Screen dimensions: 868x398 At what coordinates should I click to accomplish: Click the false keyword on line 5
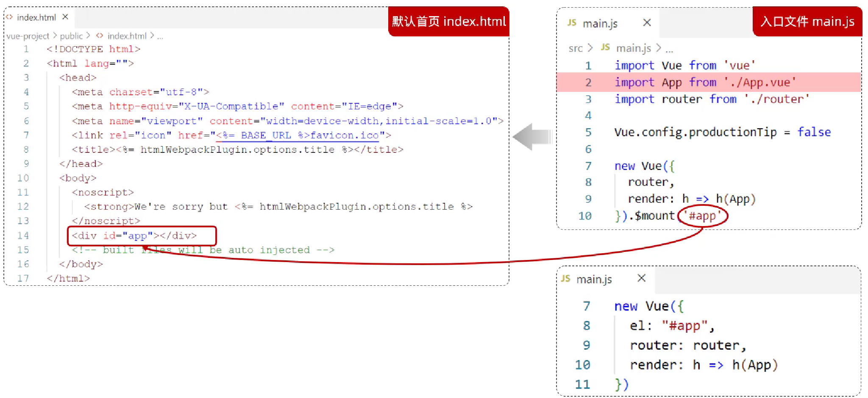click(x=814, y=132)
